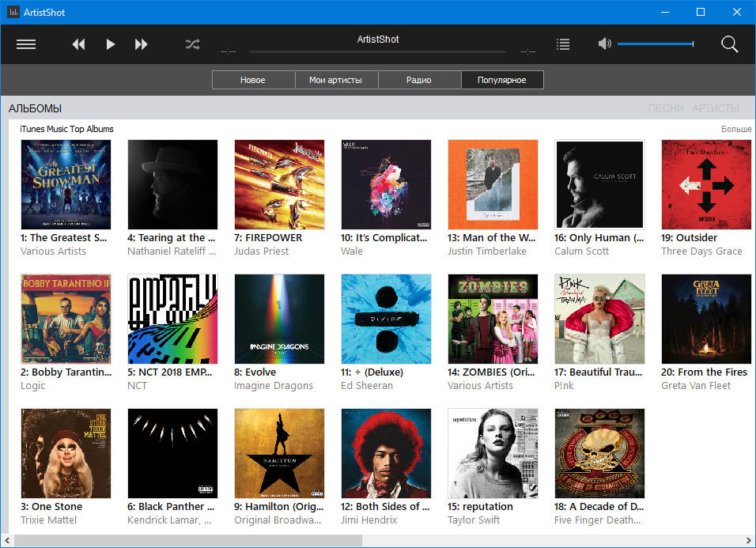Mute audio with the speaker icon
The image size is (756, 548).
[x=605, y=43]
